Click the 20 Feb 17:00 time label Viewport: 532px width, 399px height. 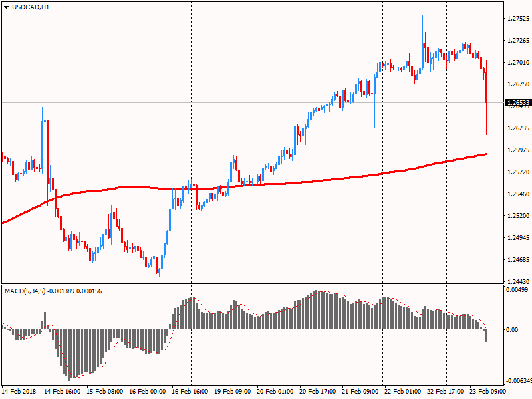pyautogui.click(x=317, y=392)
